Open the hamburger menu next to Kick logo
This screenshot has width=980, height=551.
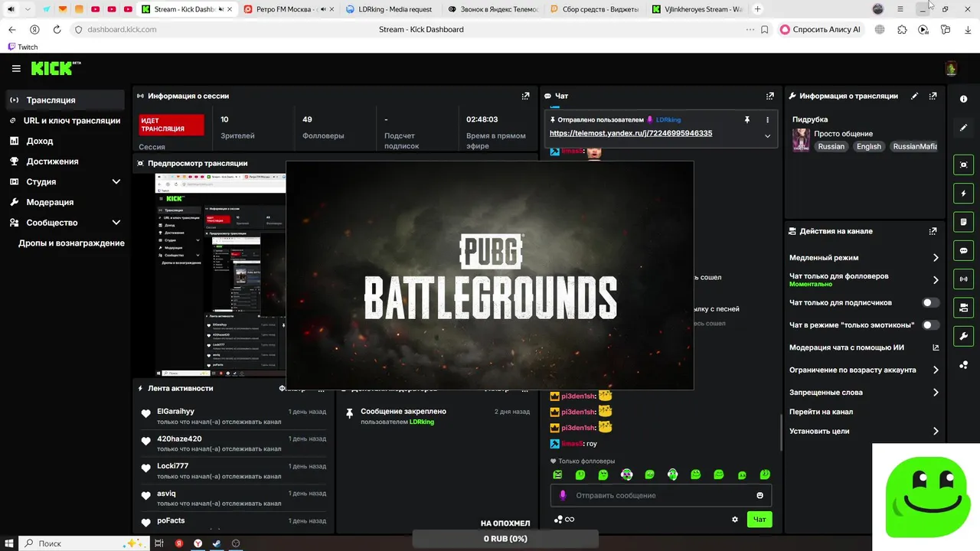(16, 69)
